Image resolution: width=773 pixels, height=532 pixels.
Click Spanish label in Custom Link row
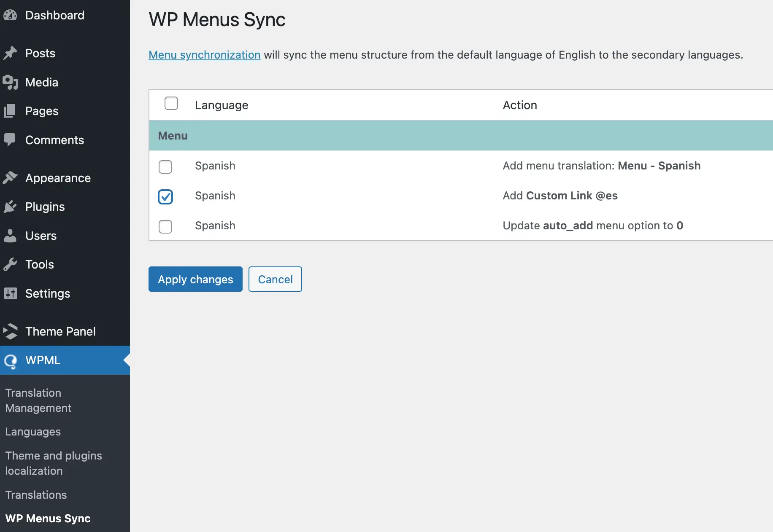(x=215, y=196)
